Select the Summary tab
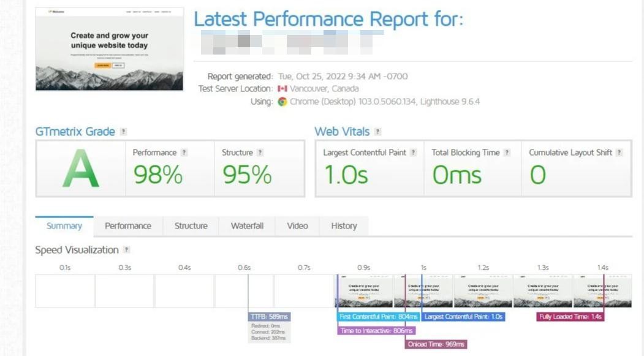The width and height of the screenshot is (644, 356). 64,226
